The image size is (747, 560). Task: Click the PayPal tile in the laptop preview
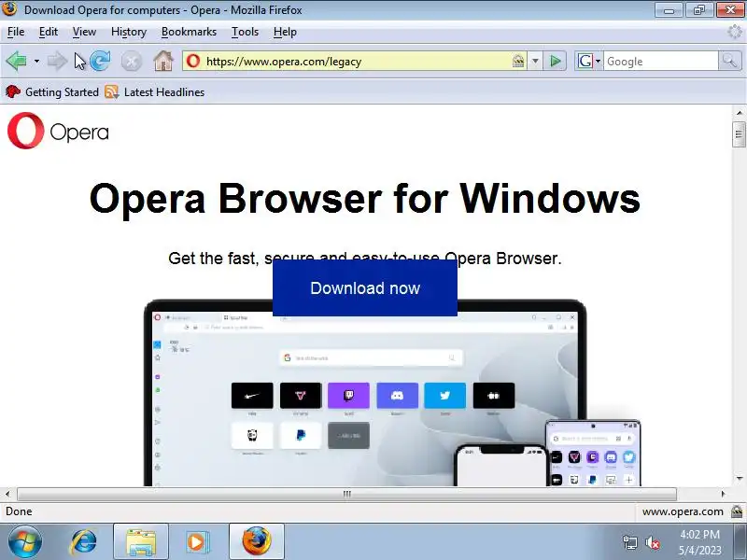(x=301, y=435)
